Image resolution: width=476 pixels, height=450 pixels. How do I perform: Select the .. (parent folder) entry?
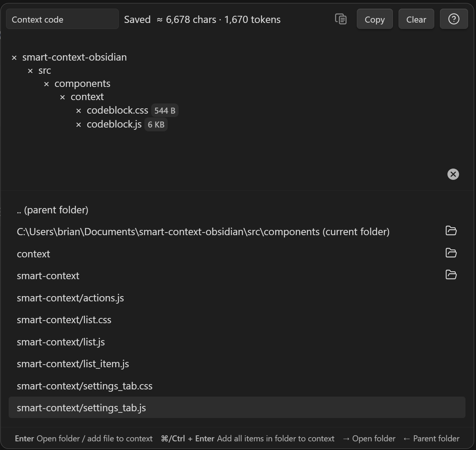click(x=53, y=210)
